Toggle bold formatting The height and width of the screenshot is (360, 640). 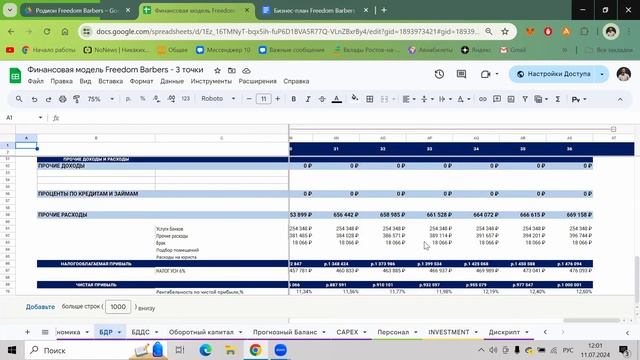click(x=293, y=99)
